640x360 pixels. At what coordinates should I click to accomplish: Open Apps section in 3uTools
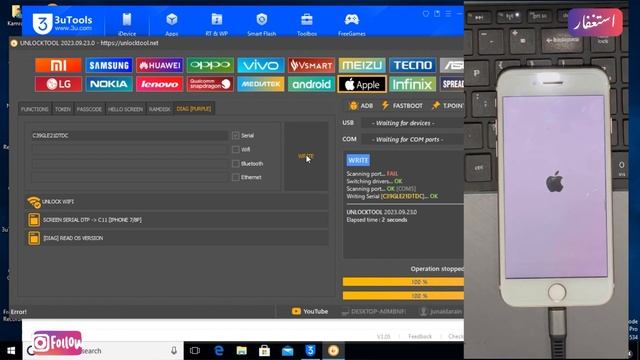(172, 24)
